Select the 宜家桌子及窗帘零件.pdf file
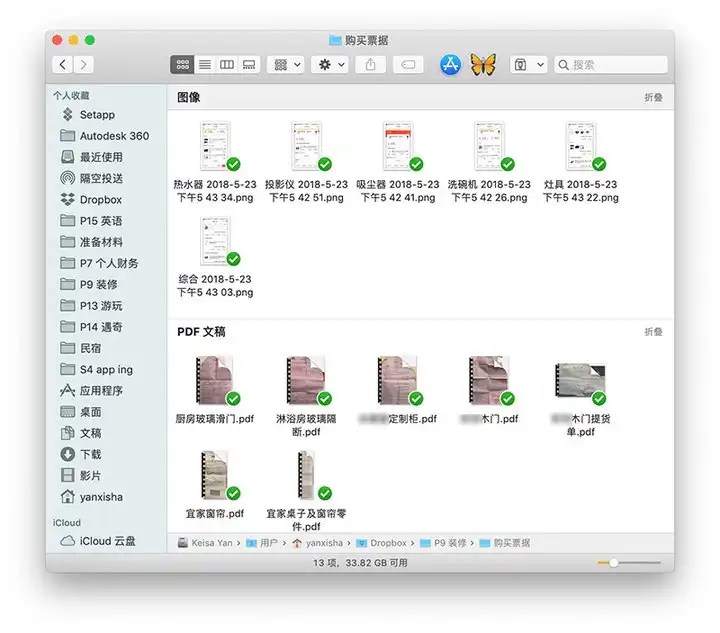Viewport: 720px width, 633px height. pos(306,491)
